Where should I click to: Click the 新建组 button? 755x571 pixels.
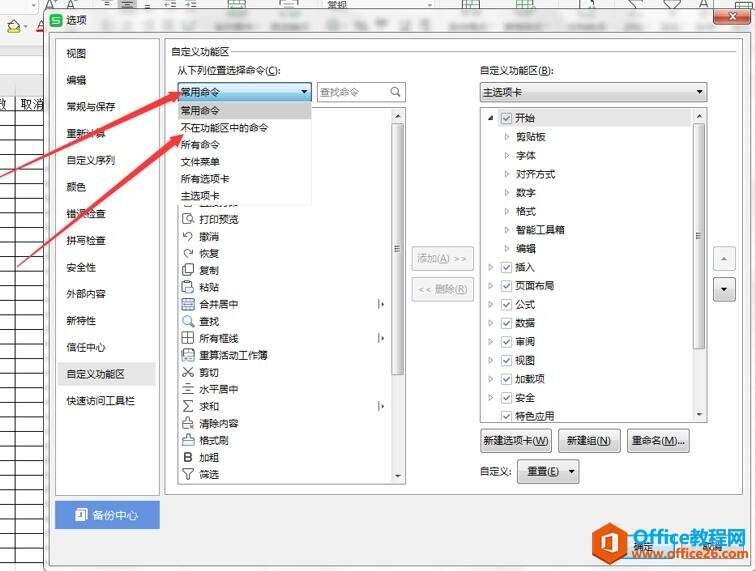click(x=589, y=441)
